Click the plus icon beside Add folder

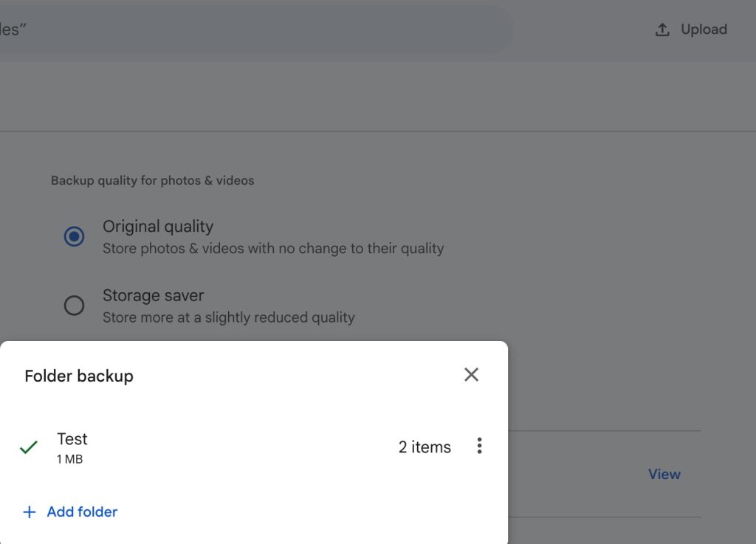[30, 512]
